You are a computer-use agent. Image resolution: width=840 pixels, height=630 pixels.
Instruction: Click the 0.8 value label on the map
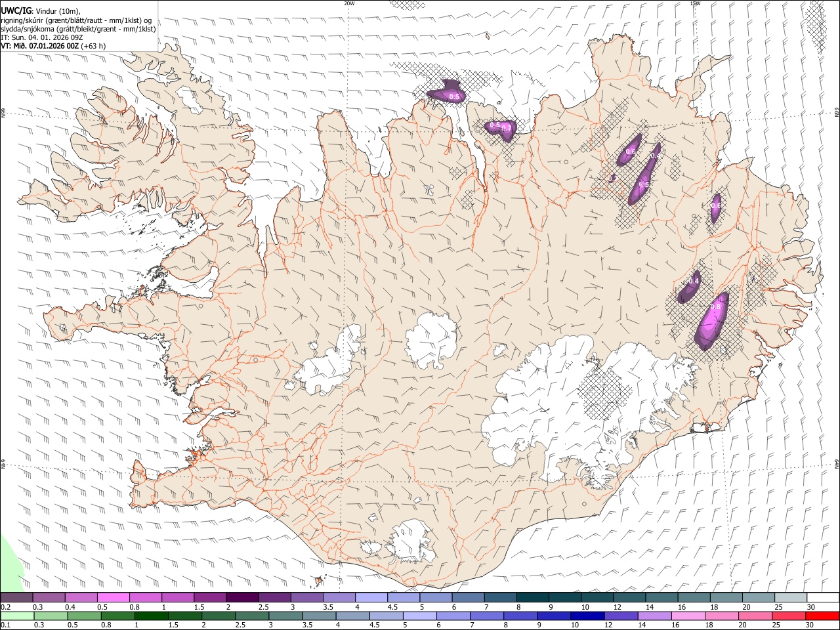coord(716,306)
